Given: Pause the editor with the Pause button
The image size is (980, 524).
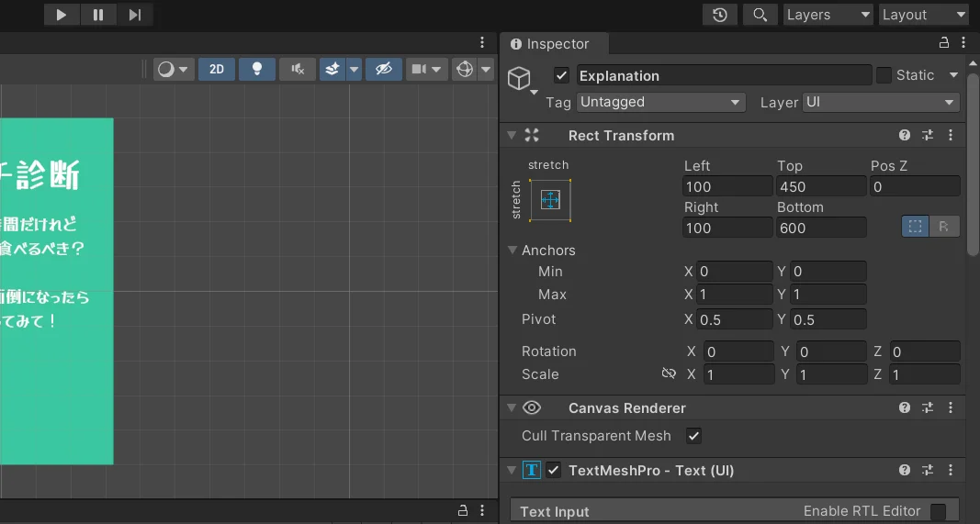Looking at the screenshot, I should [x=98, y=15].
